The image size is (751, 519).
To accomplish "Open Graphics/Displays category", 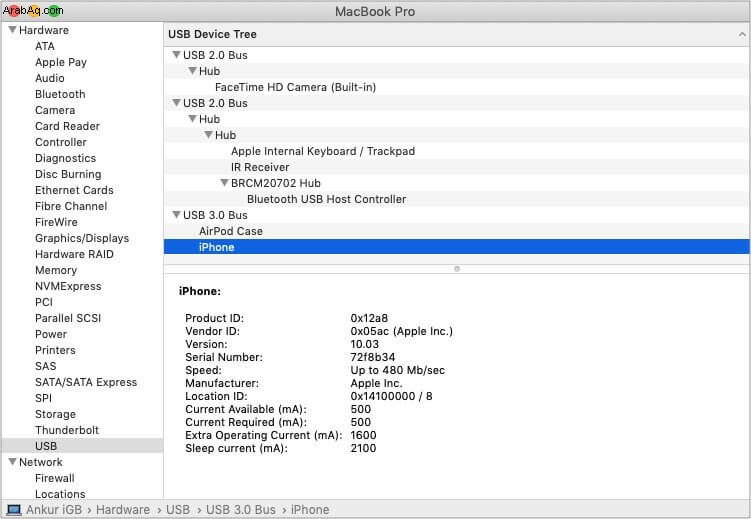I will (82, 238).
